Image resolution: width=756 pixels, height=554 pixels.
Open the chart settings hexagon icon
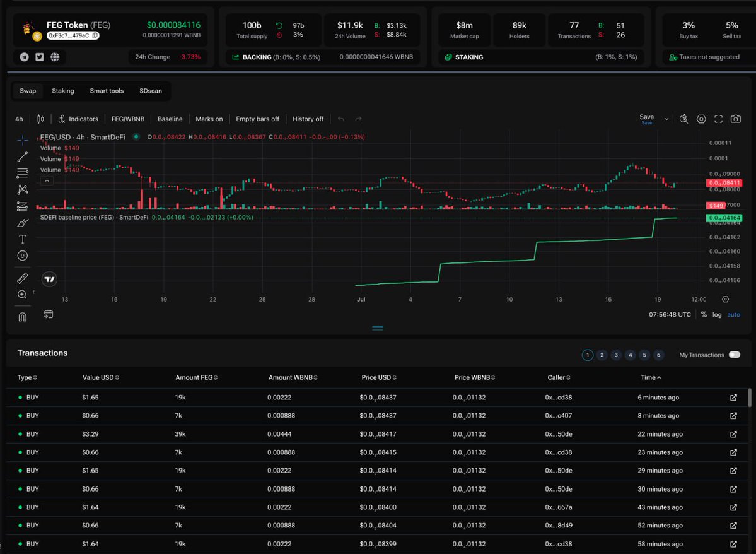point(701,119)
